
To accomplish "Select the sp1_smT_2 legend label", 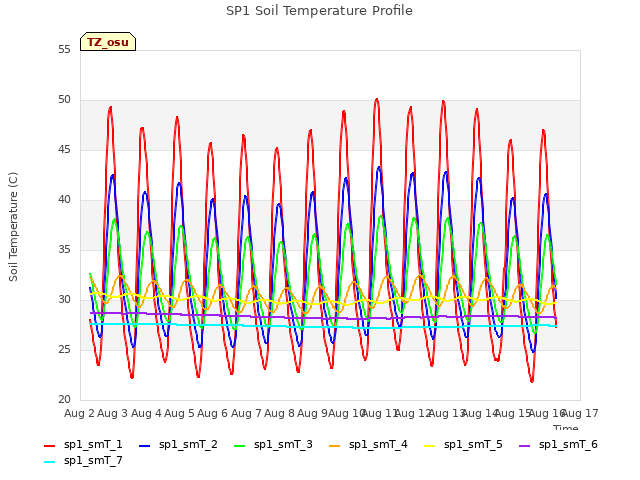I will tap(188, 444).
